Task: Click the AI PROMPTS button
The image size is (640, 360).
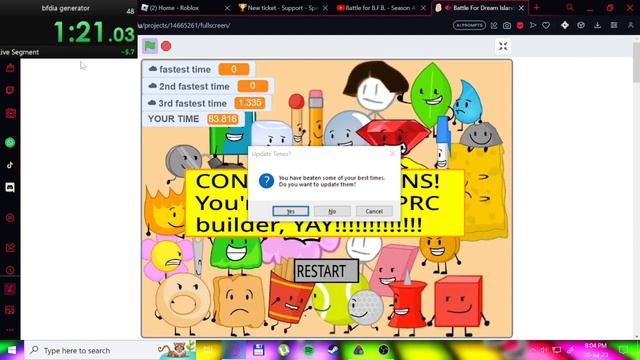Action: 469,25
